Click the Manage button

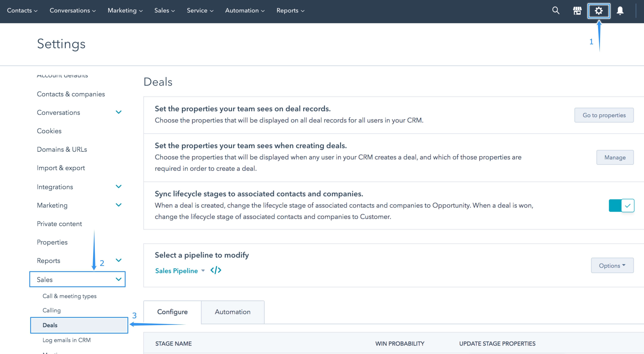pos(615,157)
